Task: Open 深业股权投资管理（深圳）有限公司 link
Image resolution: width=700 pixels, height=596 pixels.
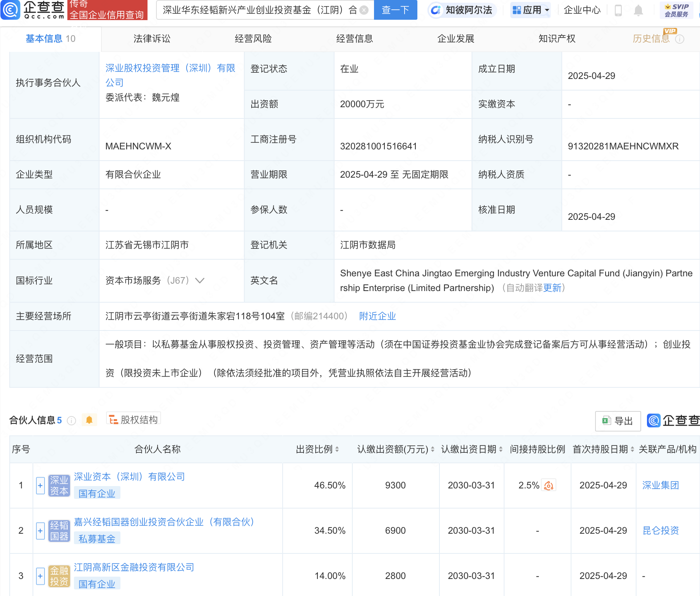Action: pyautogui.click(x=170, y=75)
